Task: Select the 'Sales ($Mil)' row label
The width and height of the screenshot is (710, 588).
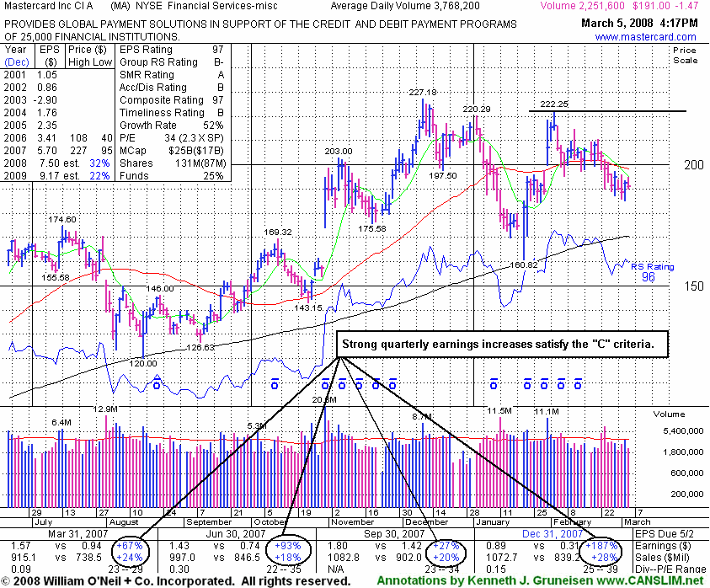Action: 663,558
